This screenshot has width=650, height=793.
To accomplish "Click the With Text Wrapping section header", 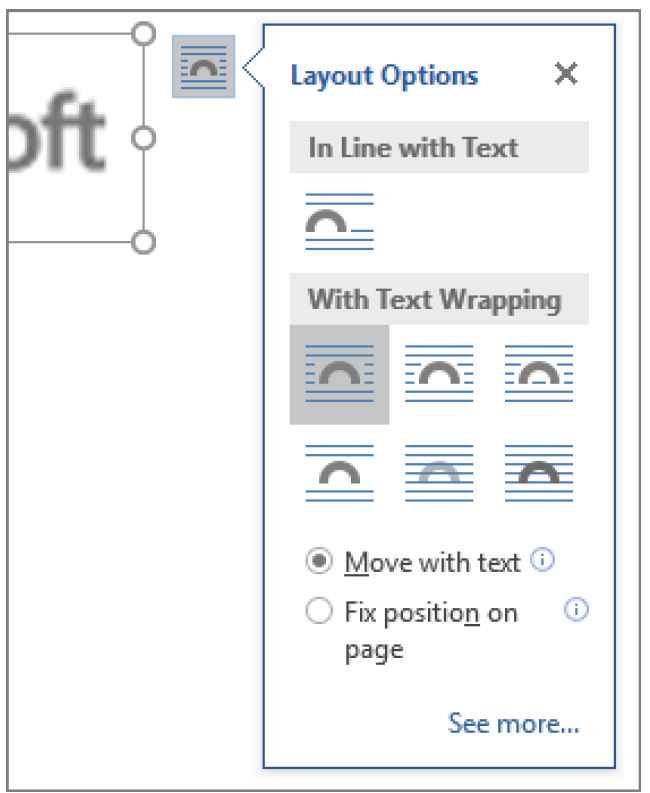I will click(439, 299).
